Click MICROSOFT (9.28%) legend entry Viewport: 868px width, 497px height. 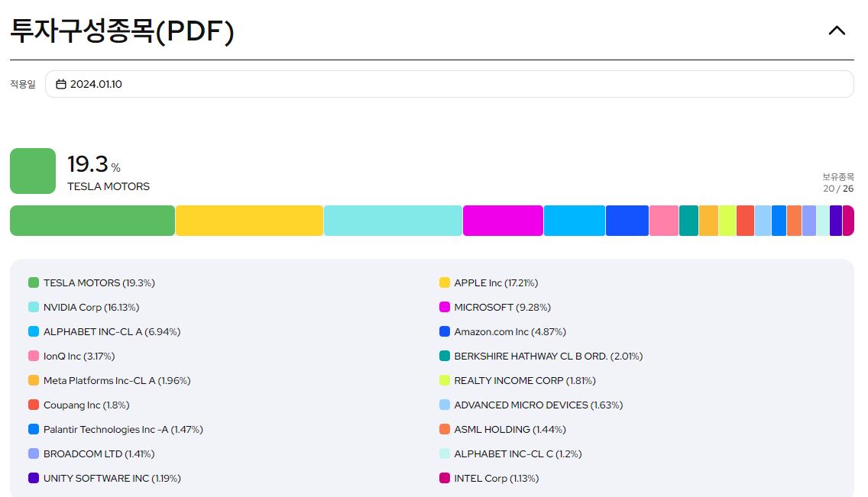pos(495,308)
